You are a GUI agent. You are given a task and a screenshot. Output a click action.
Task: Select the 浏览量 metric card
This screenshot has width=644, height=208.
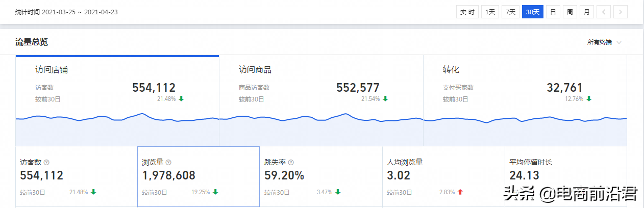199,177
